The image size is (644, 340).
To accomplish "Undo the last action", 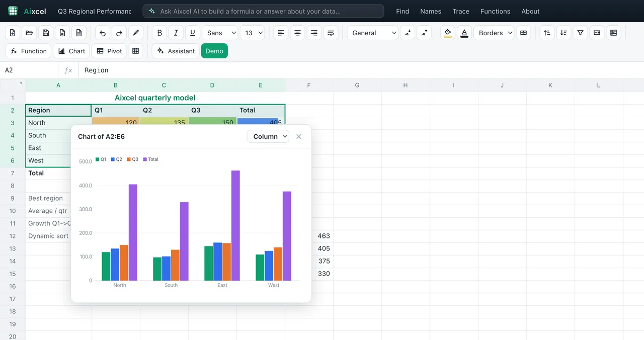I will coord(103,33).
